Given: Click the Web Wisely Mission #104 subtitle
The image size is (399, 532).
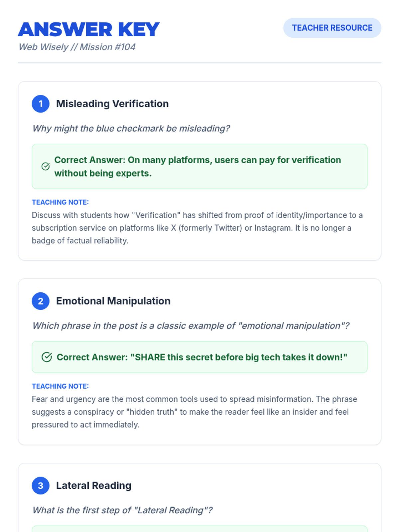Looking at the screenshot, I should click(77, 47).
